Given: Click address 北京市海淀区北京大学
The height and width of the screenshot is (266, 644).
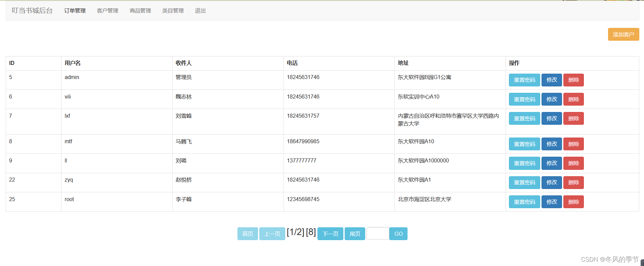Looking at the screenshot, I should [x=425, y=199].
